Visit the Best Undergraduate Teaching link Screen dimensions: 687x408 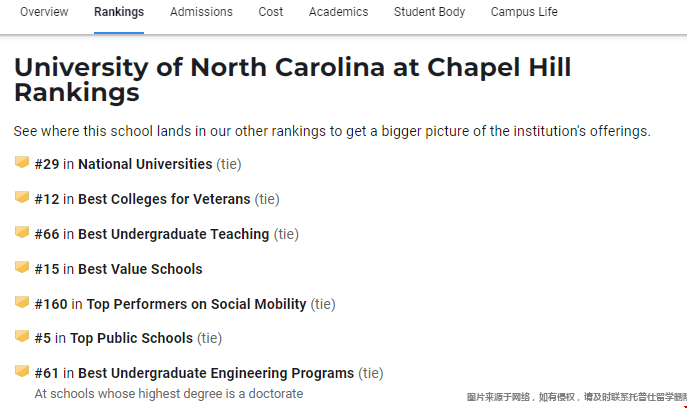tap(173, 234)
